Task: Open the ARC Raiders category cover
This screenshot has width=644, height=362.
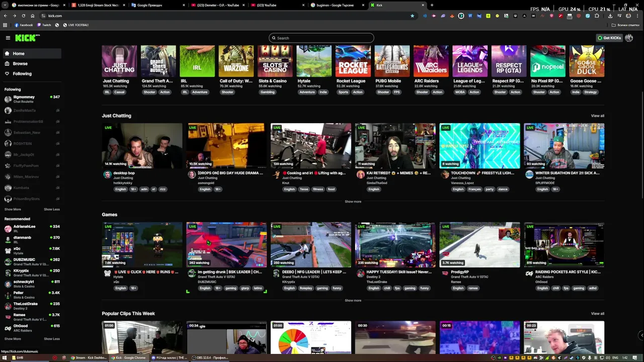Action: point(431,61)
